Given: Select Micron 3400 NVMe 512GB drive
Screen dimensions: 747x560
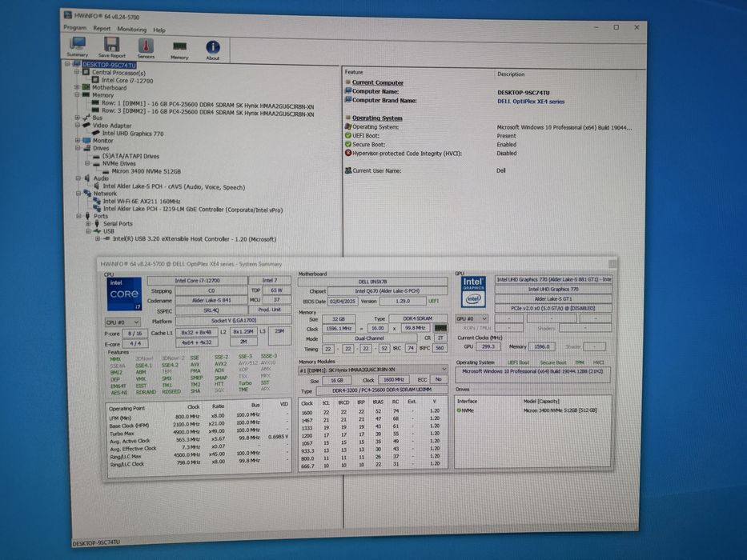Looking at the screenshot, I should (147, 171).
